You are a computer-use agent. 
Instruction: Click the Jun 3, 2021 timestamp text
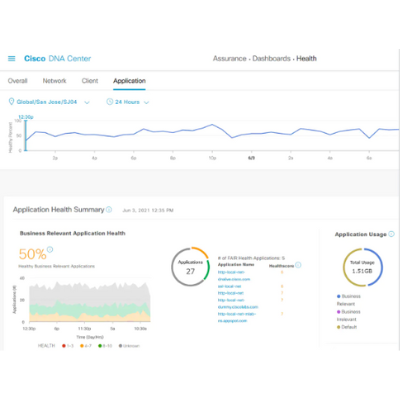pos(148,210)
